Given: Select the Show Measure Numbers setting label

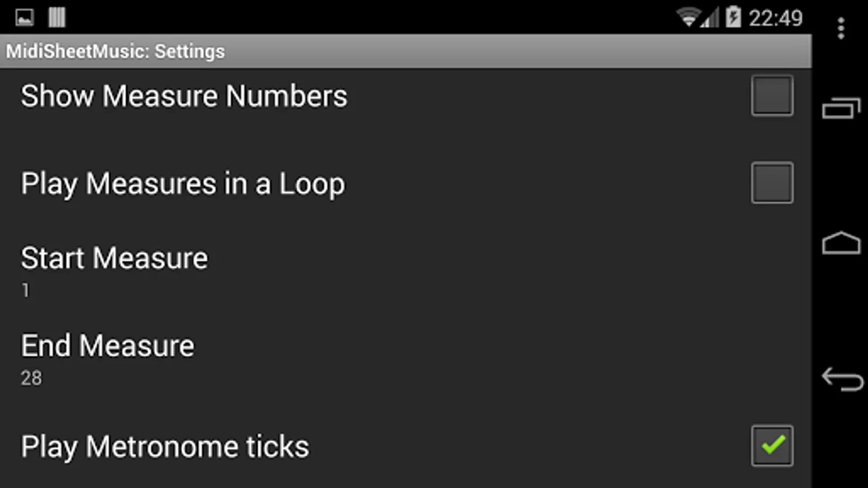Looking at the screenshot, I should (x=184, y=96).
